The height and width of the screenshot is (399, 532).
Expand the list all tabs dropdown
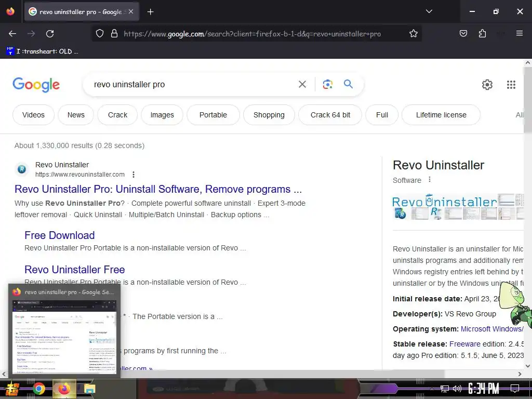429,11
